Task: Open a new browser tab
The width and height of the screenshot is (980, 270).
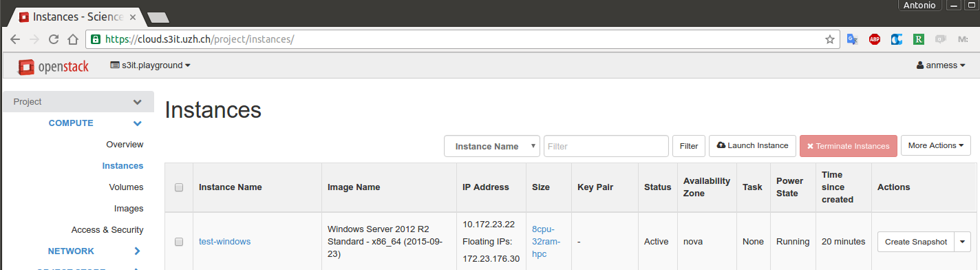Action: [158, 17]
